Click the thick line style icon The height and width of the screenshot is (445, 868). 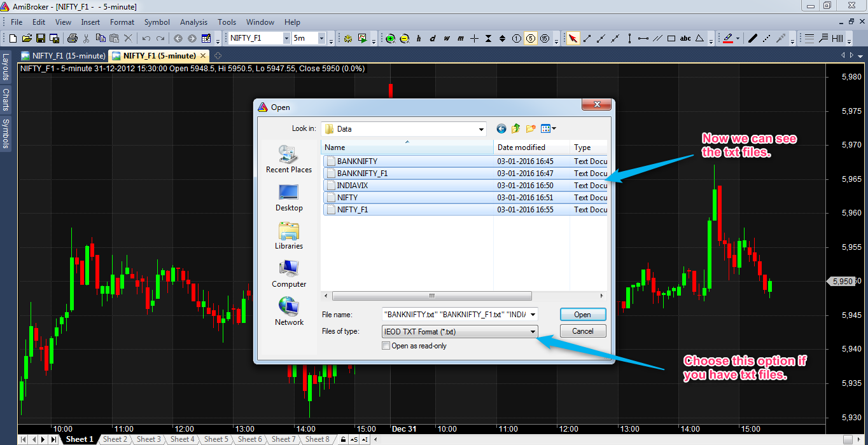click(753, 38)
